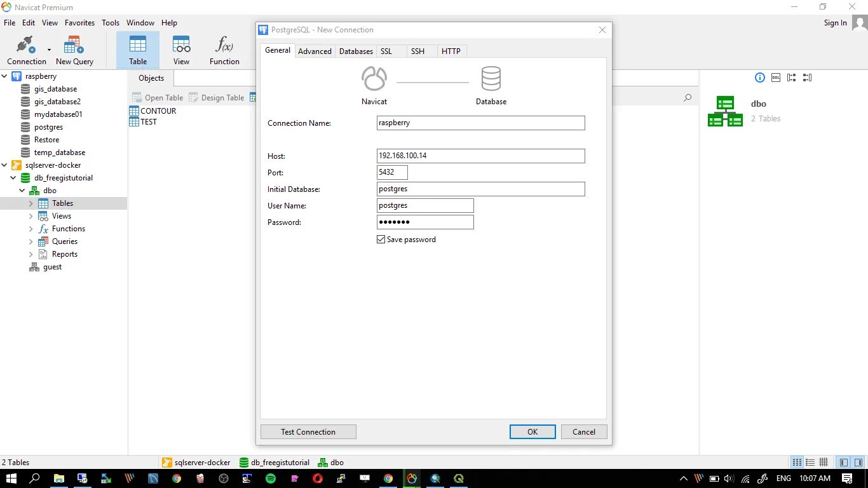Click the Password field
The width and height of the screenshot is (868, 488).
[425, 222]
